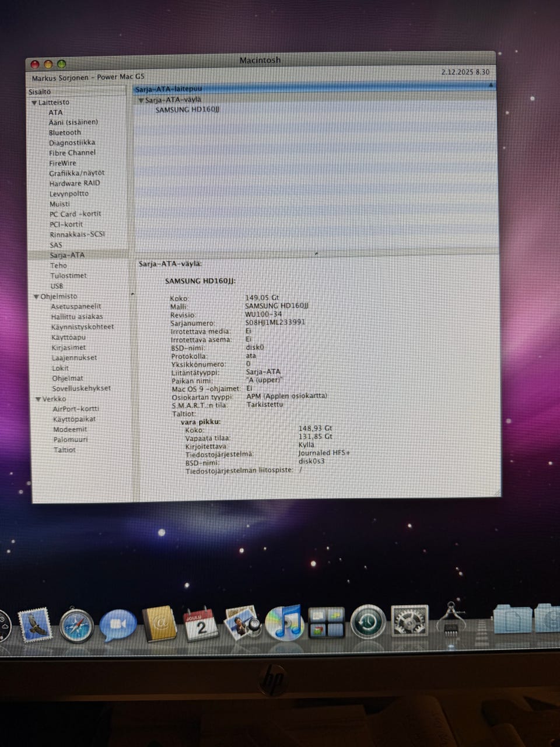This screenshot has width=560, height=747.
Task: Select Teho in the sidebar
Action: pos(58,266)
